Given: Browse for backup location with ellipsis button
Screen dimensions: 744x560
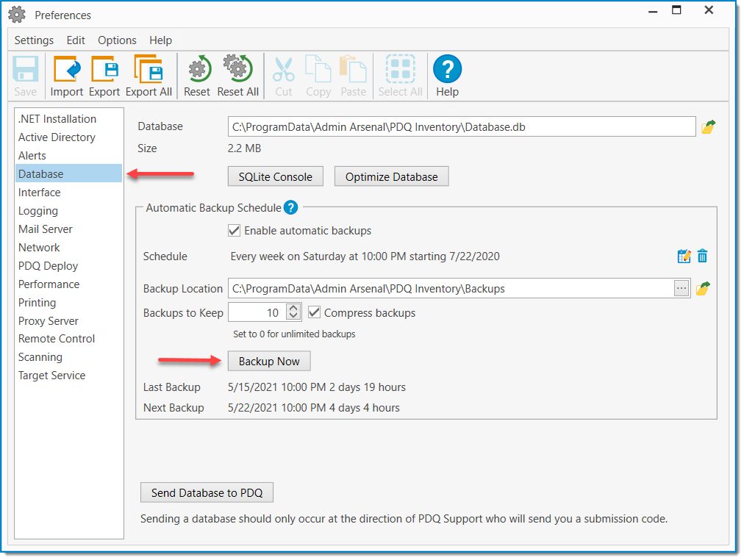Looking at the screenshot, I should (x=682, y=288).
